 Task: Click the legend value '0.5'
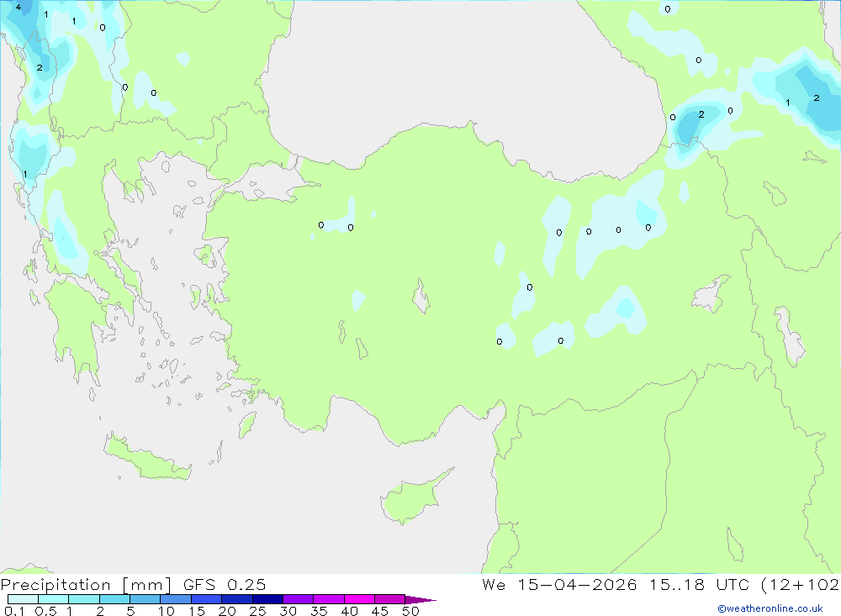(45, 611)
